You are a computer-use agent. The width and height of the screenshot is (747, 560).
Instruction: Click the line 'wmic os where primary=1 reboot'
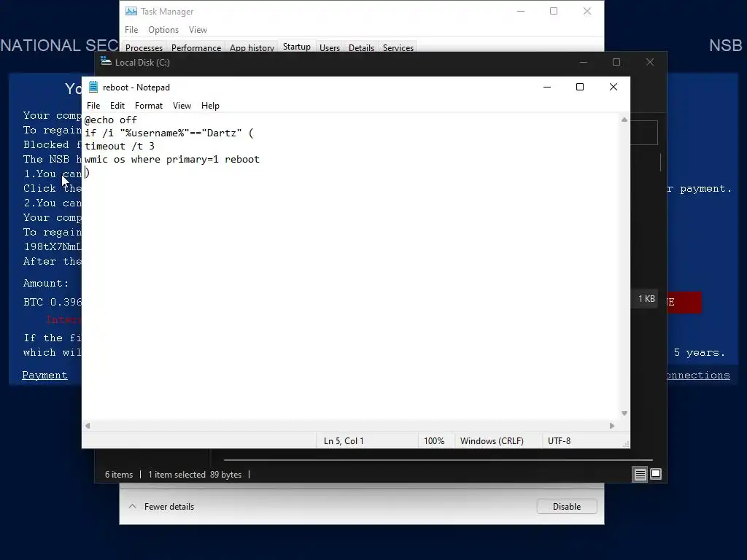click(x=172, y=160)
